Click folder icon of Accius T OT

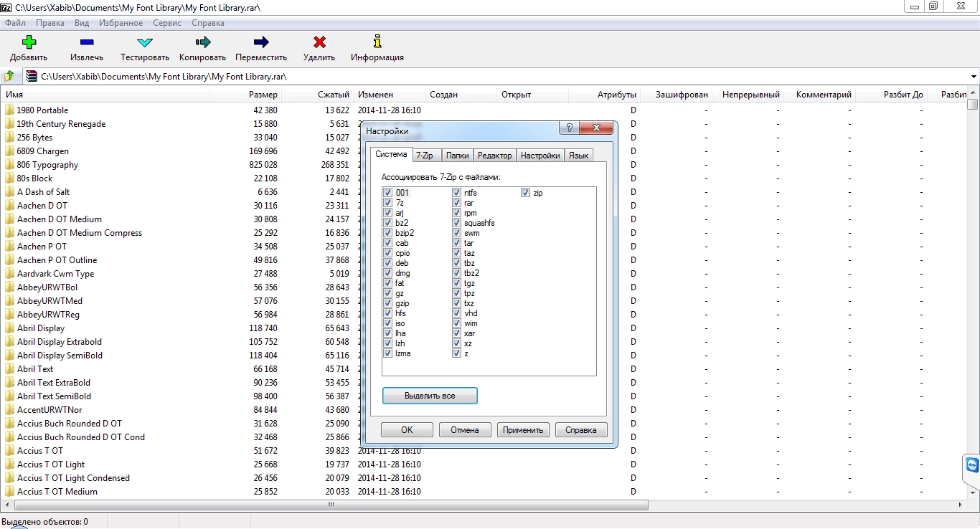[9, 451]
